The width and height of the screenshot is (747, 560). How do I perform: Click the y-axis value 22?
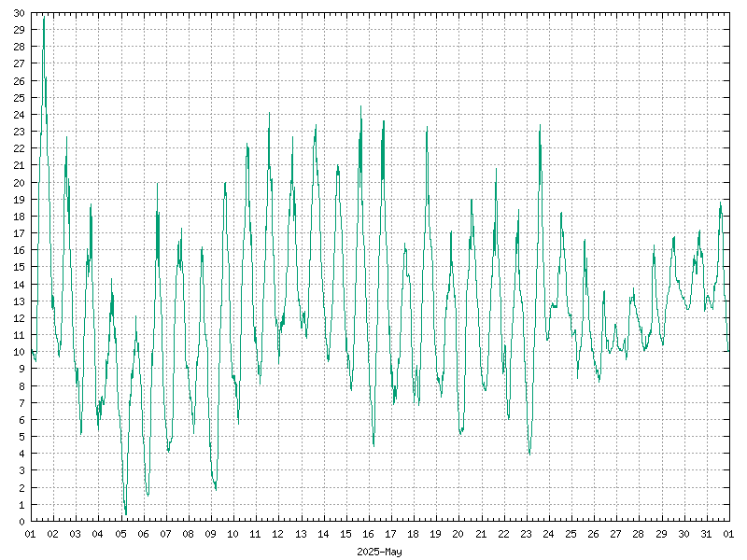(19, 148)
